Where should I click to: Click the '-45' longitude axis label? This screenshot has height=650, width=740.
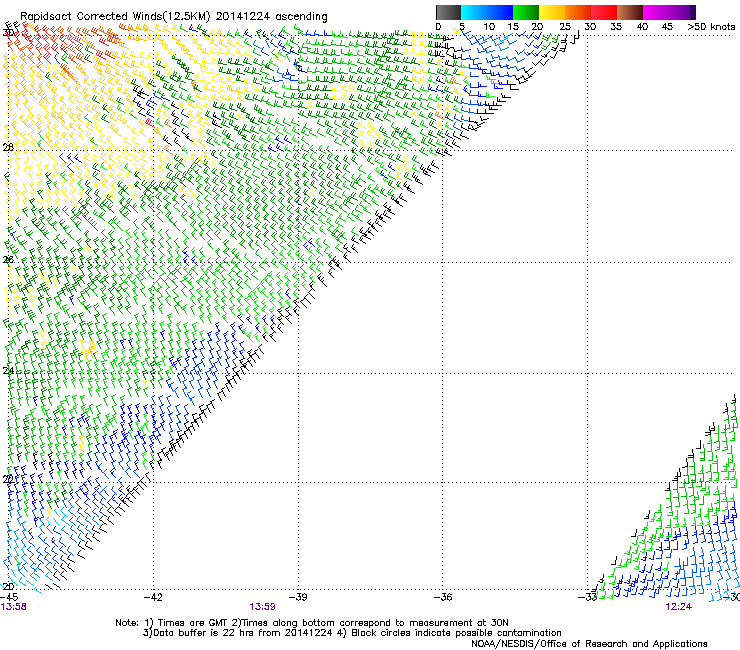point(9,597)
